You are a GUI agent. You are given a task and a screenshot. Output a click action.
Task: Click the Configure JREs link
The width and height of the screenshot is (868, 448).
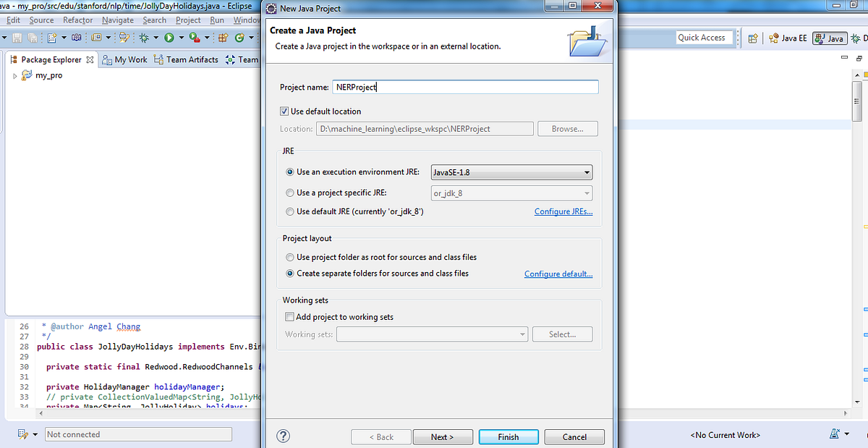click(x=563, y=211)
